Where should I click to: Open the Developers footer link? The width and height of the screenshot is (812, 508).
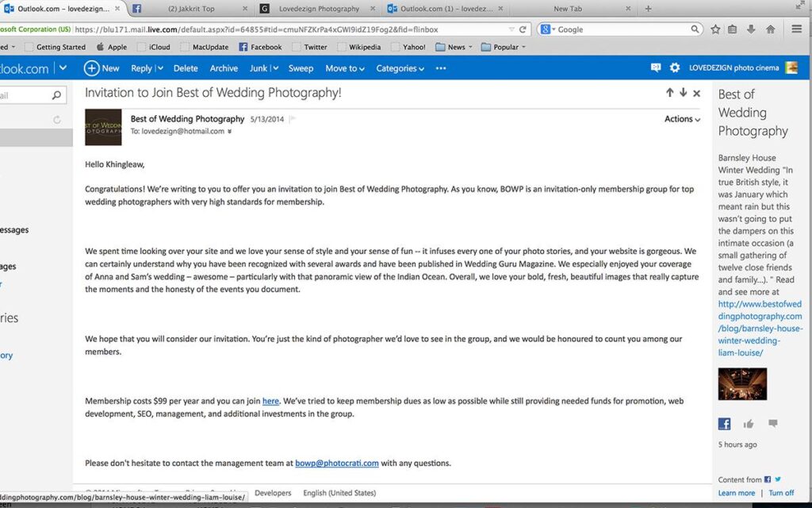[273, 493]
